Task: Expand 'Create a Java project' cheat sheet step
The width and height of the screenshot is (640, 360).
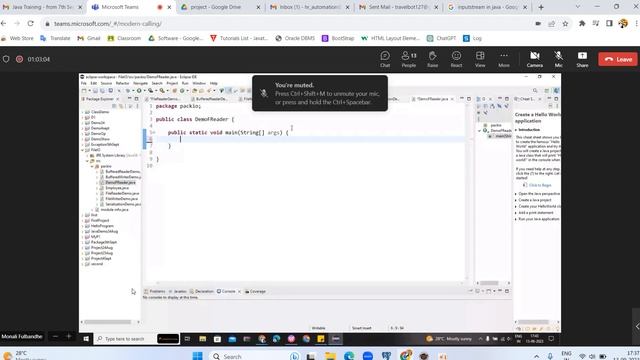Action: pyautogui.click(x=516, y=200)
